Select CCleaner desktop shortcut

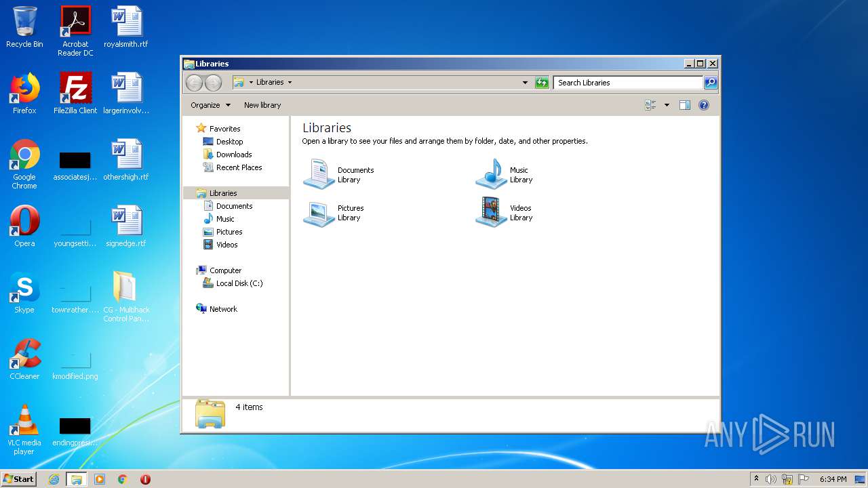coord(24,359)
